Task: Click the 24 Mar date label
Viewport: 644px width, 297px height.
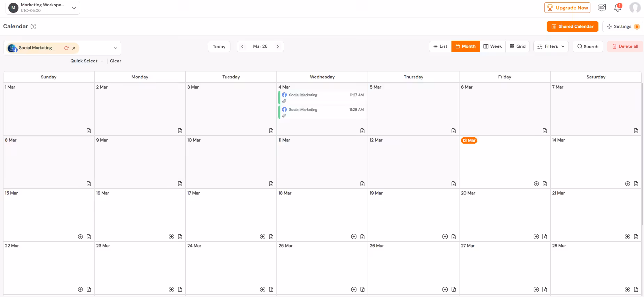Action: [194, 246]
